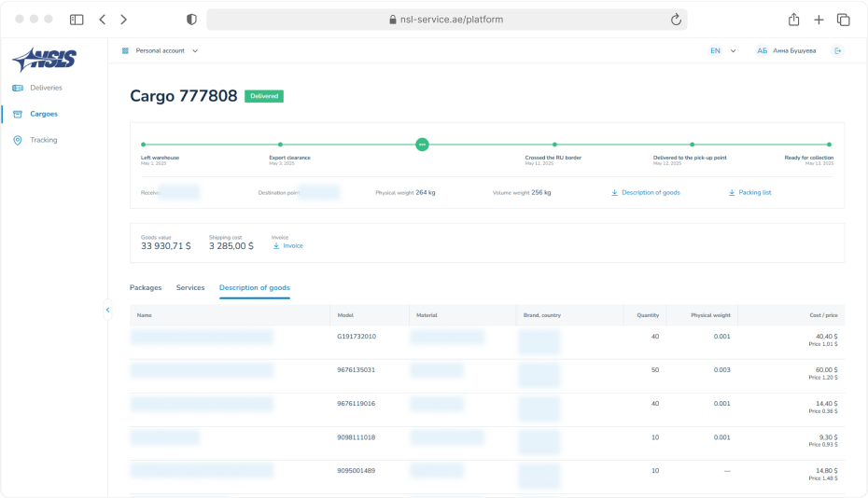868x498 pixels.
Task: Click the Volume weight 256 kg value
Action: 540,192
